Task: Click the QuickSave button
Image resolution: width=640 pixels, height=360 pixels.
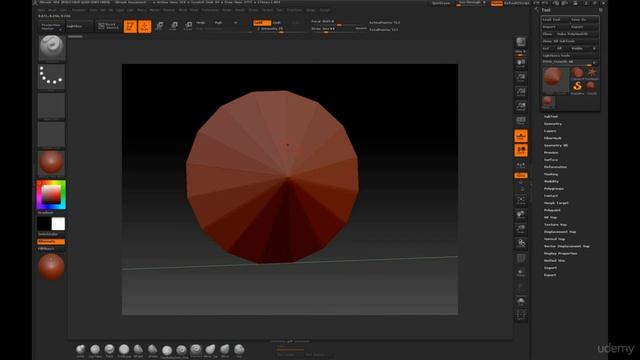Action: [x=441, y=3]
